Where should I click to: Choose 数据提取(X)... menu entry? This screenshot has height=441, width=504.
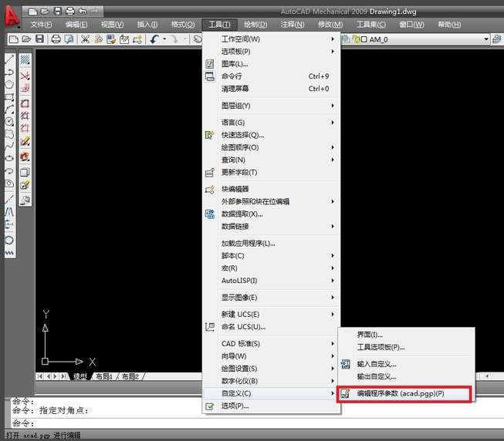tap(272, 214)
